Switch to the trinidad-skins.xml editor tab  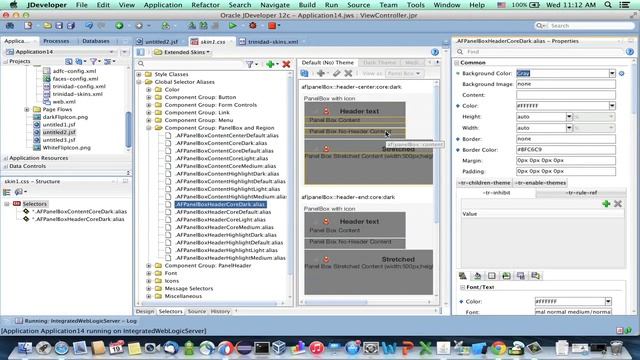[273, 42]
